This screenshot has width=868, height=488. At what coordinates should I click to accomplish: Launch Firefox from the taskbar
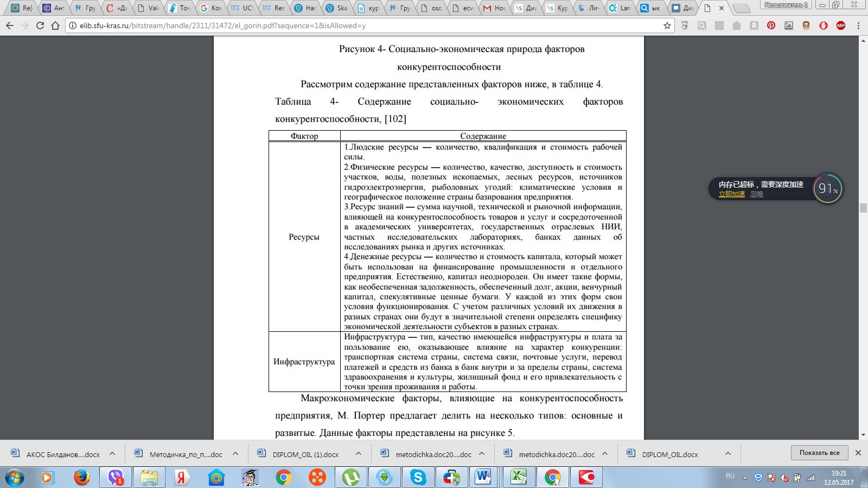click(82, 478)
